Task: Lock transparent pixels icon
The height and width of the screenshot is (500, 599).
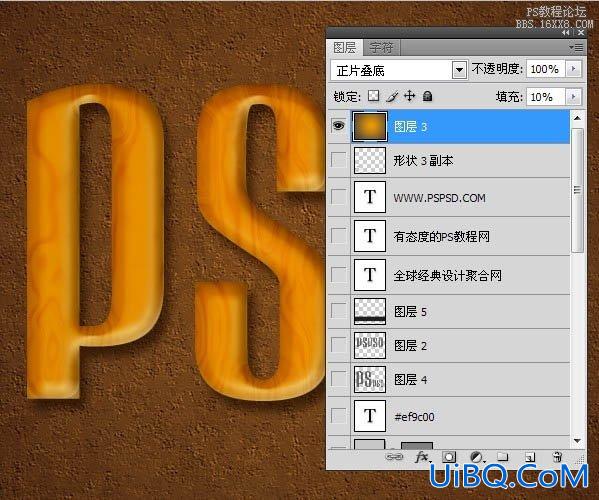Action: coord(373,96)
